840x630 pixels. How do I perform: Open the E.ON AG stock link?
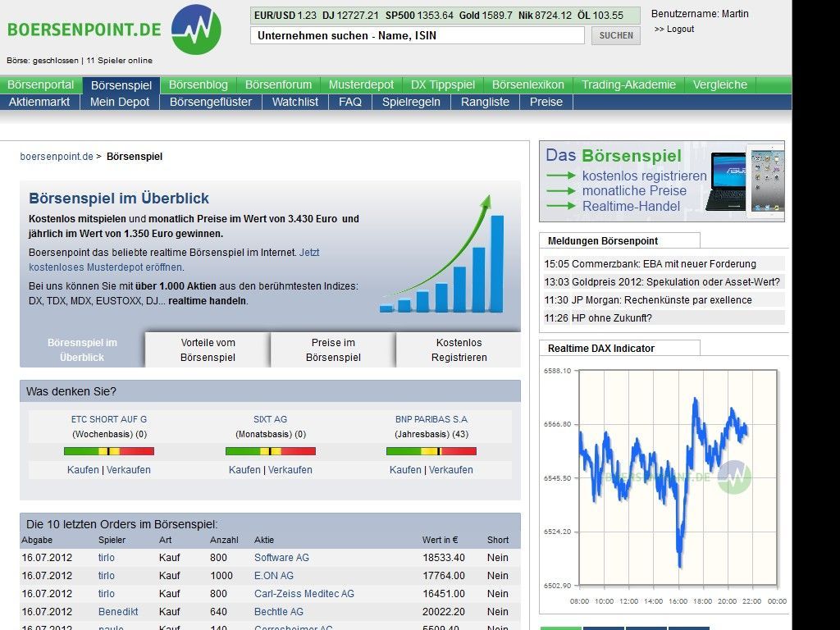[274, 575]
